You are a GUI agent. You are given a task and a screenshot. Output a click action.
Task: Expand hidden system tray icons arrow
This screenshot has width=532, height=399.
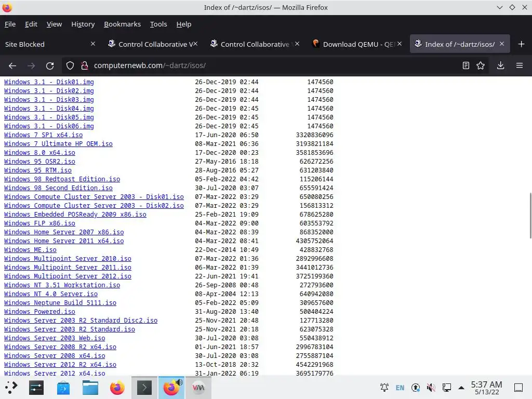[x=461, y=388]
